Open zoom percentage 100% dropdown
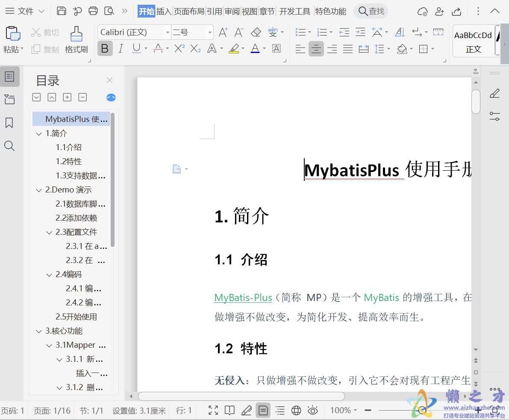The height and width of the screenshot is (420, 509). coord(344,410)
